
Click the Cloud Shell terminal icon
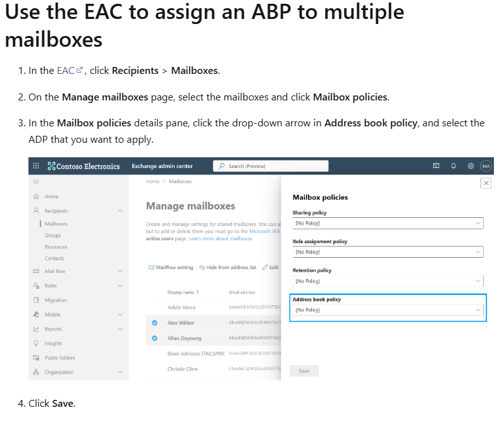(x=436, y=166)
